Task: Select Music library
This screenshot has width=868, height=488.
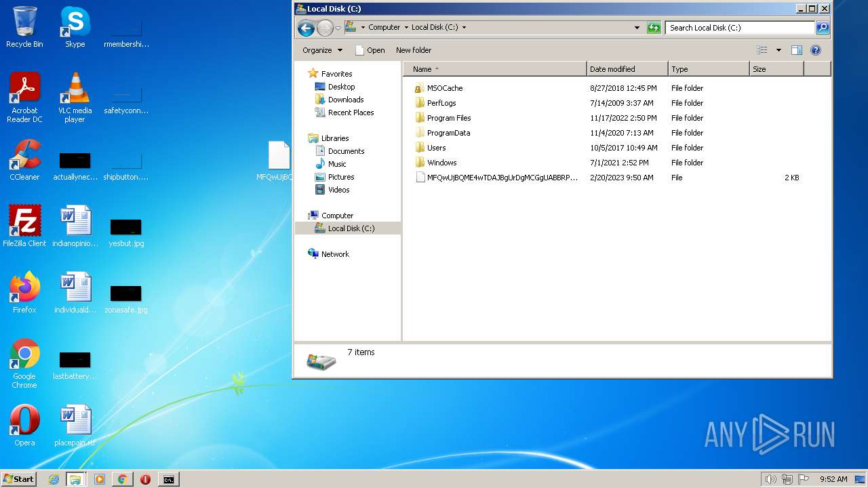Action: 330,164
